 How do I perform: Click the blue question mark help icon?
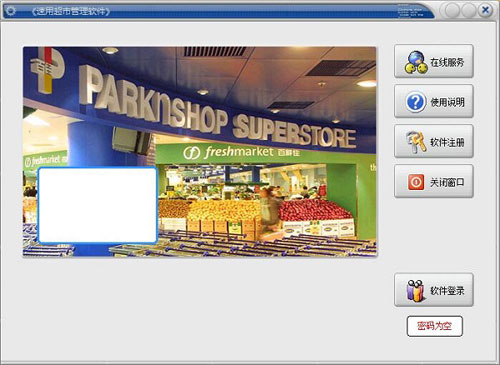pyautogui.click(x=415, y=102)
